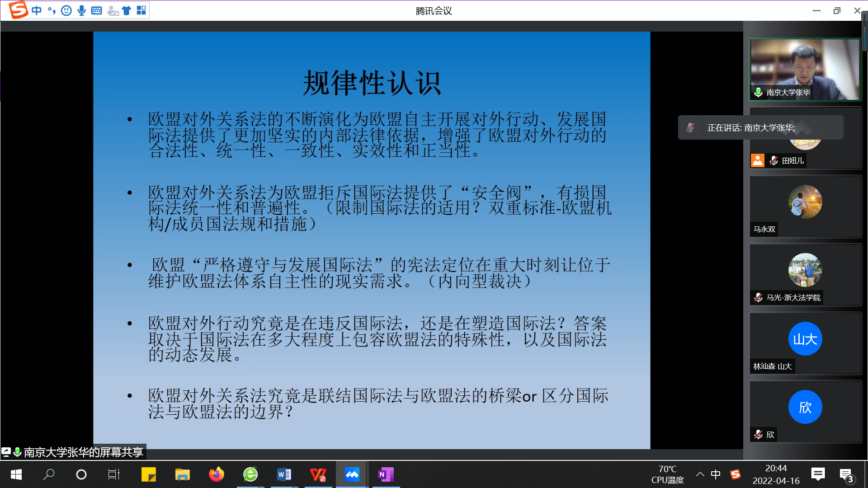Expand hidden system tray icons chevron
This screenshot has height=488, width=868.
pyautogui.click(x=700, y=474)
